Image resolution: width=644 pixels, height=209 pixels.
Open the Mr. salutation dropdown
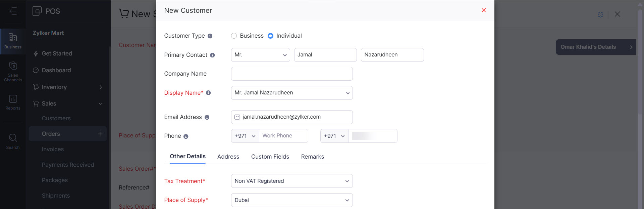260,55
